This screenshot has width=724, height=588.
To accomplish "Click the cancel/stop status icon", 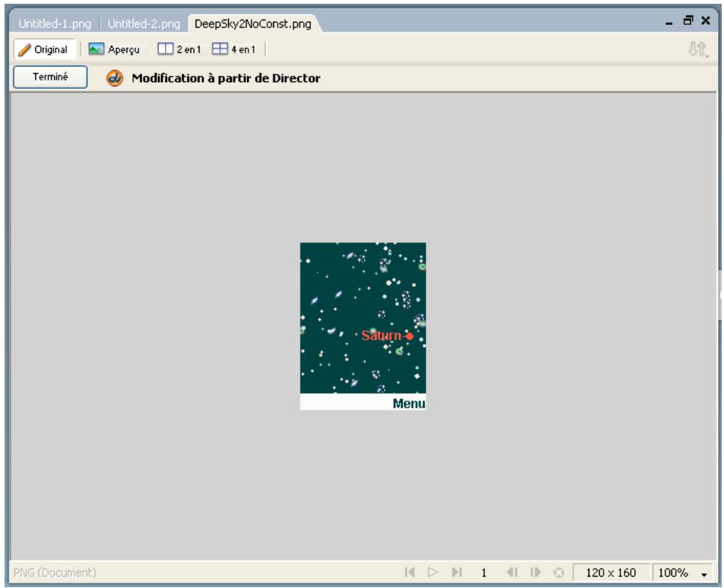I will (x=558, y=573).
